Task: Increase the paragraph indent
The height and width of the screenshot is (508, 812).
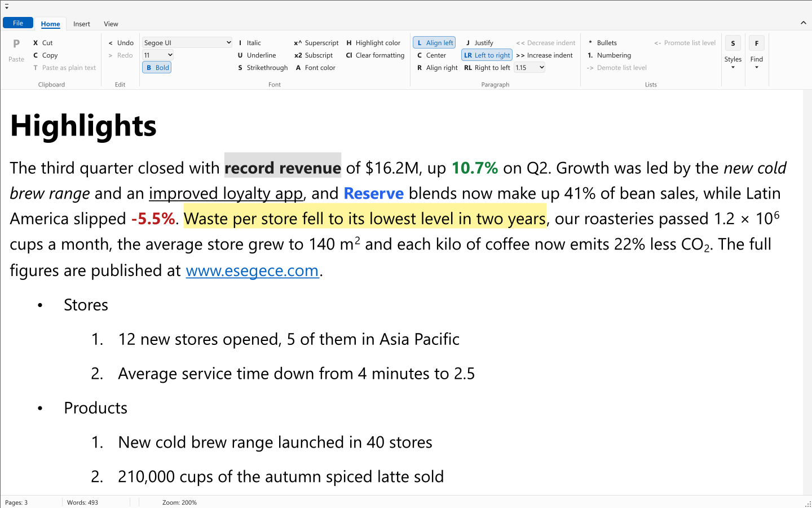Action: [544, 55]
